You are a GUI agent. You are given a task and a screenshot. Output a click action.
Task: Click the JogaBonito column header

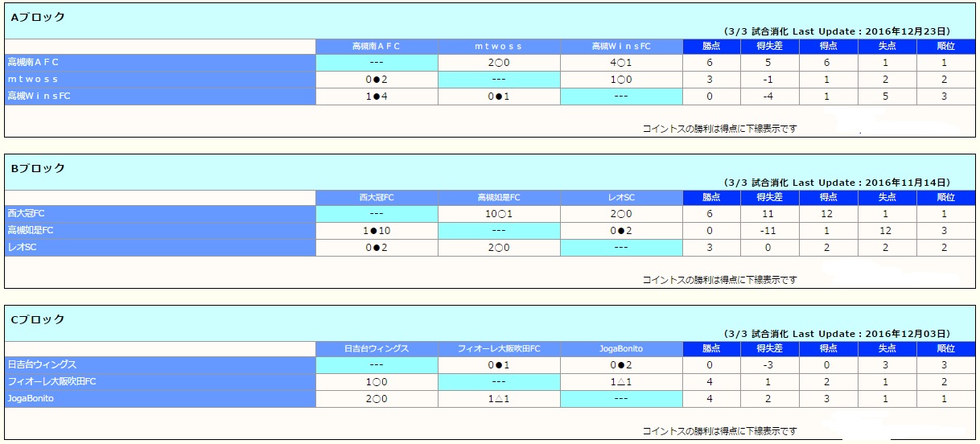point(621,349)
